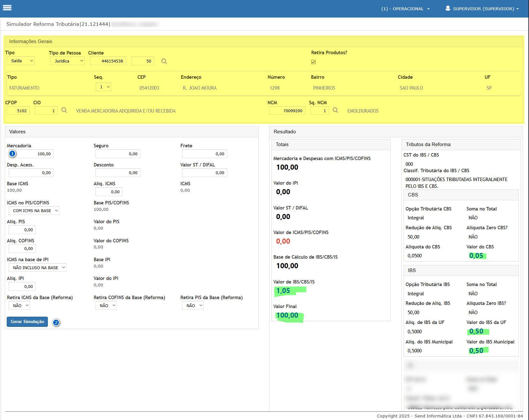The height and width of the screenshot is (420, 529).
Task: Toggle the Retira Produtos checkbox
Action: tap(313, 62)
